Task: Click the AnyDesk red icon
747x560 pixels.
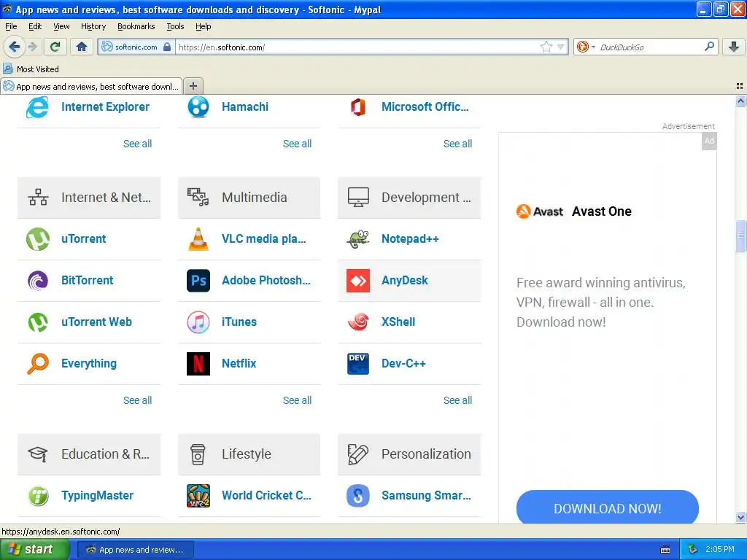Action: pyautogui.click(x=357, y=281)
